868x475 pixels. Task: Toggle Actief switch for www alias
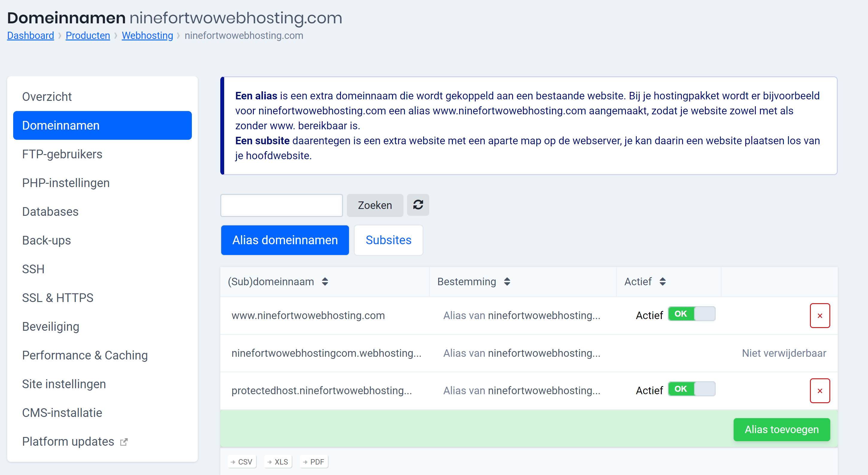691,314
